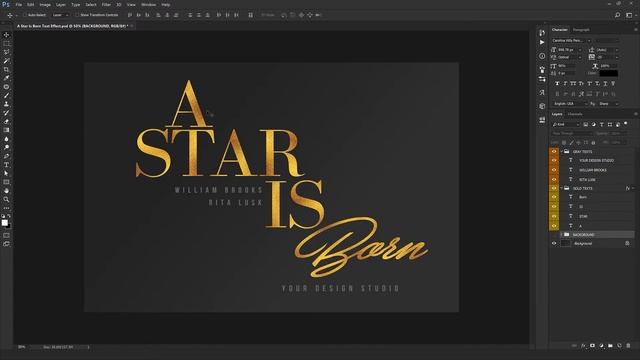Select the Crop tool
This screenshot has height=360, width=640.
[x=6, y=69]
